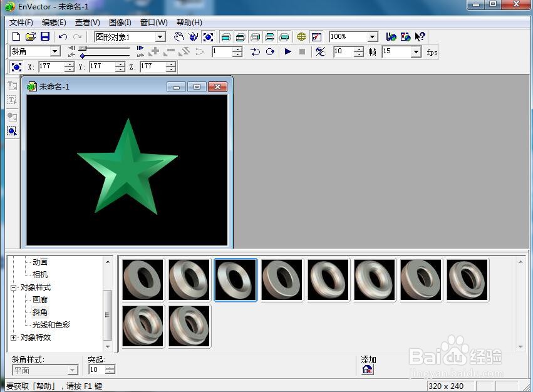533x392 pixels.
Task: Click the add keyframe plus icon
Action: click(154, 51)
